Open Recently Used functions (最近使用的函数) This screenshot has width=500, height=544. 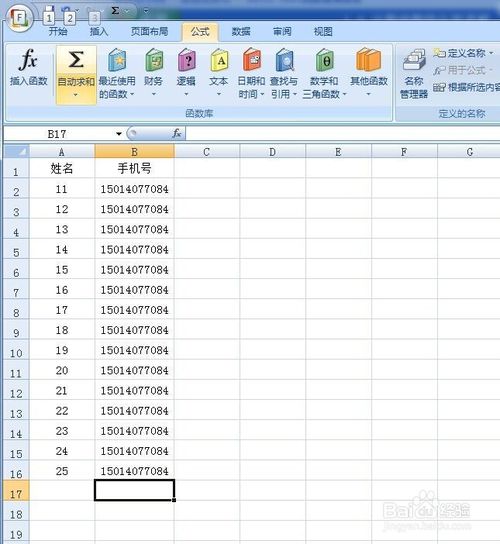pyautogui.click(x=117, y=74)
